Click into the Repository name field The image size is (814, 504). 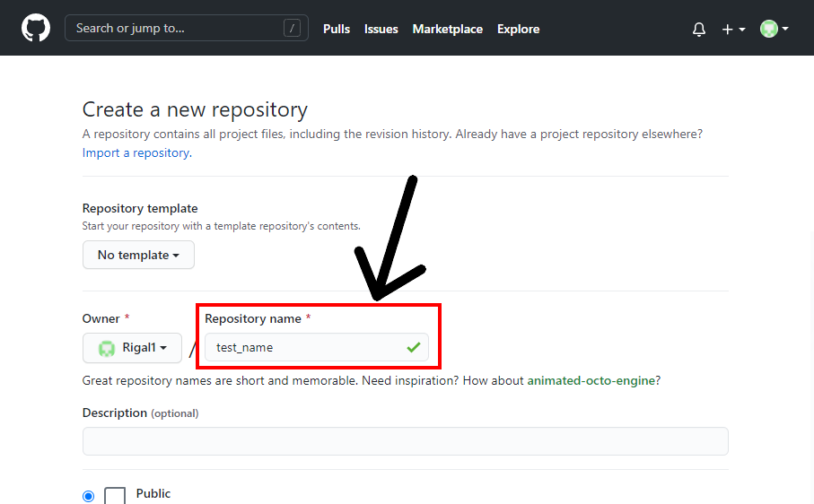pyautogui.click(x=317, y=347)
